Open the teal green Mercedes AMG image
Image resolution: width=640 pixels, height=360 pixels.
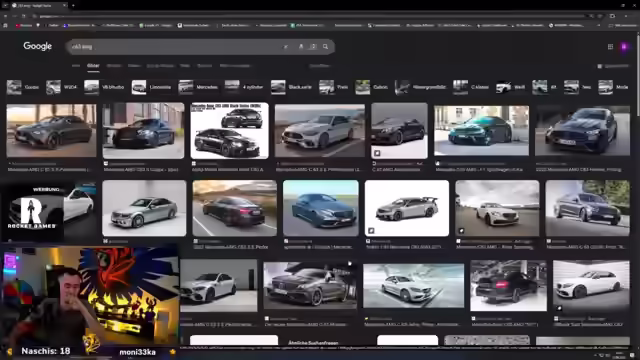tap(481, 131)
